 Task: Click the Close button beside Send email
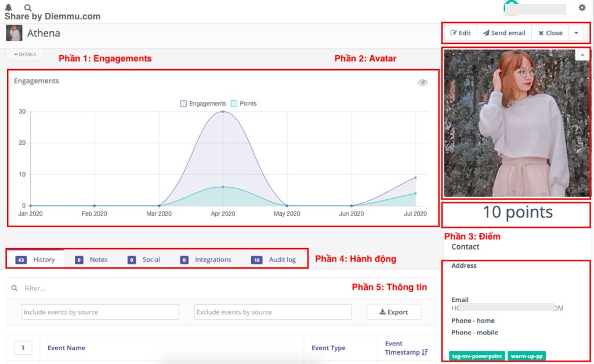(550, 33)
